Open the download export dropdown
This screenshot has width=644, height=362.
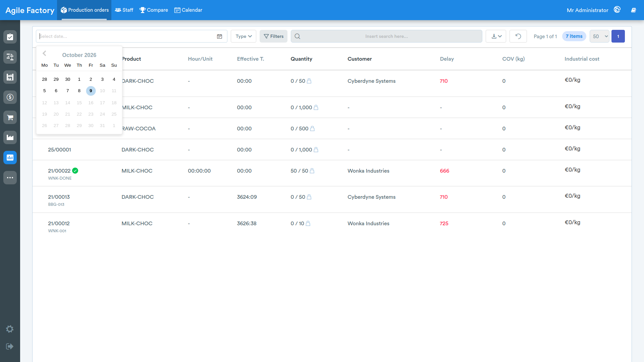coord(496,36)
